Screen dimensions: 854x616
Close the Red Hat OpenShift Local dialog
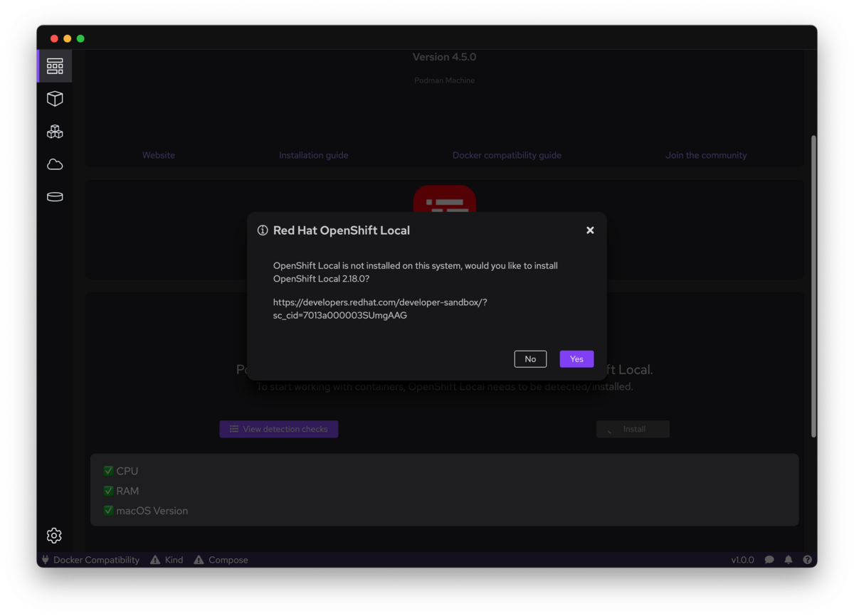tap(590, 230)
